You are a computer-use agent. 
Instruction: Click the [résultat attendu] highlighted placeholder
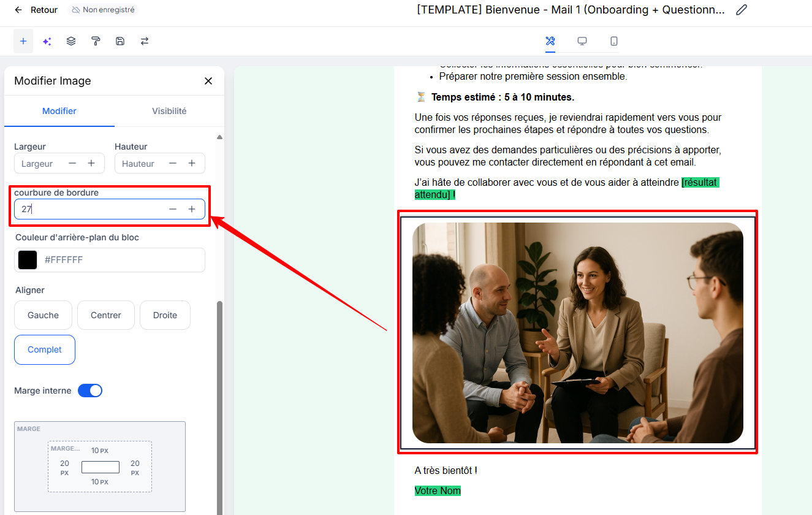point(566,188)
